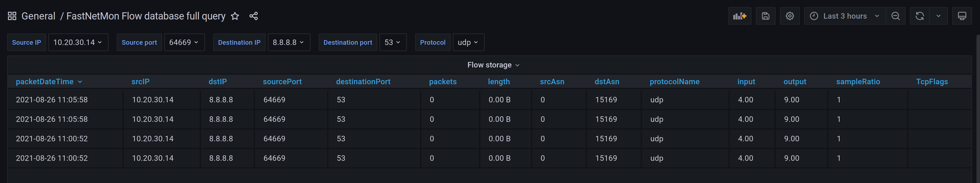Save the dashboard
Viewport: 980px width, 183px height.
765,16
